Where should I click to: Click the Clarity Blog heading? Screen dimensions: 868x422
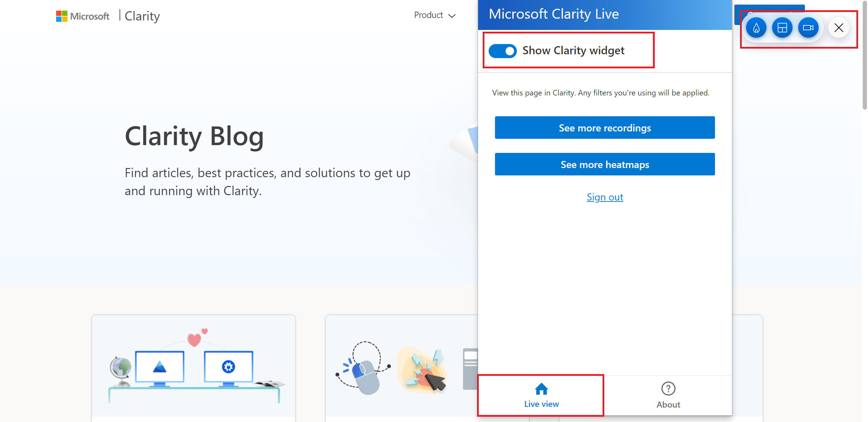pos(194,136)
